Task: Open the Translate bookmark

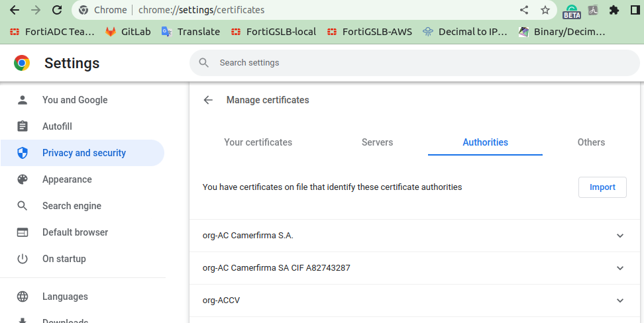Action: [x=191, y=32]
